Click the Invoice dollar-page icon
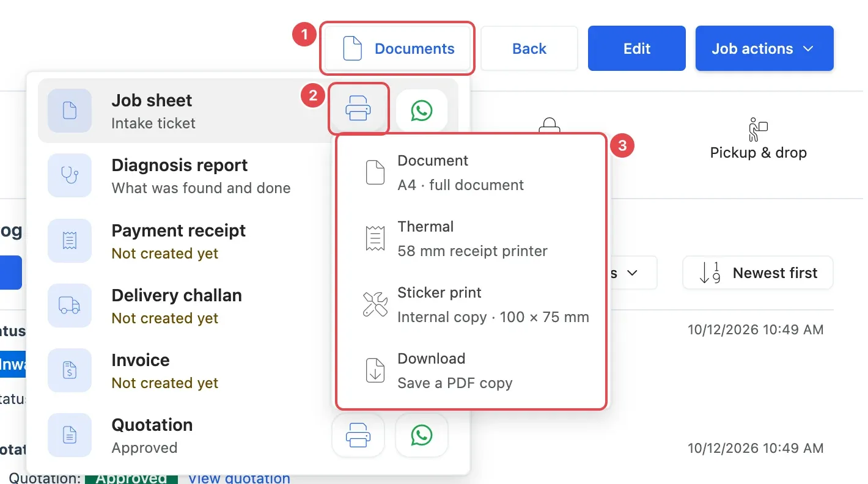This screenshot has width=868, height=484. (70, 370)
